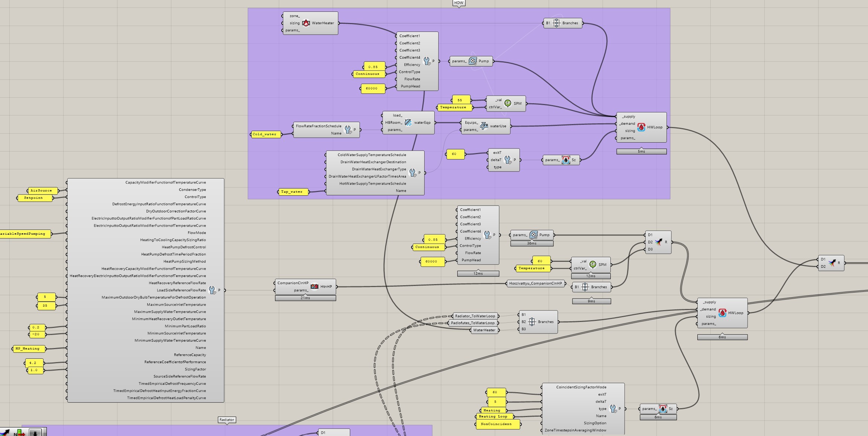
Task: Click the wrench icon of the large heat pump parameter component
Action: point(212,290)
